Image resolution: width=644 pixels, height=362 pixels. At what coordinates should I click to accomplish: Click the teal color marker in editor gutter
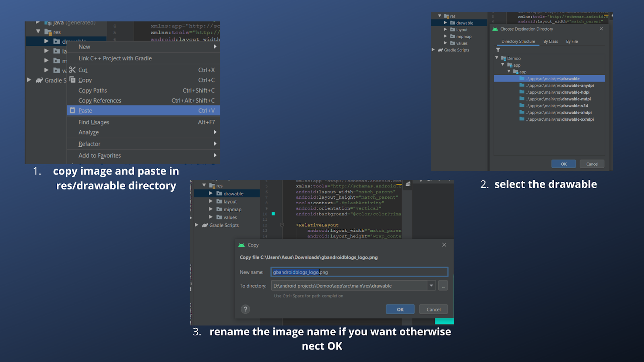pyautogui.click(x=273, y=214)
